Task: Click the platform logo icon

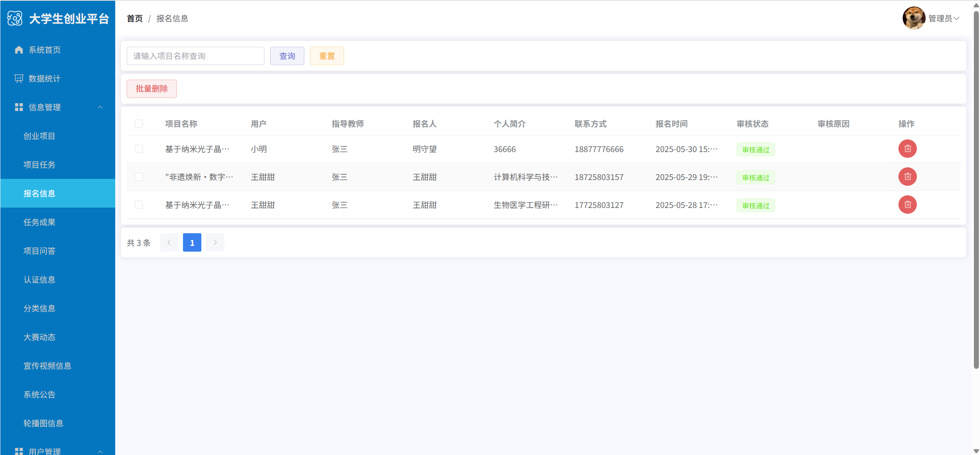Action: click(15, 18)
